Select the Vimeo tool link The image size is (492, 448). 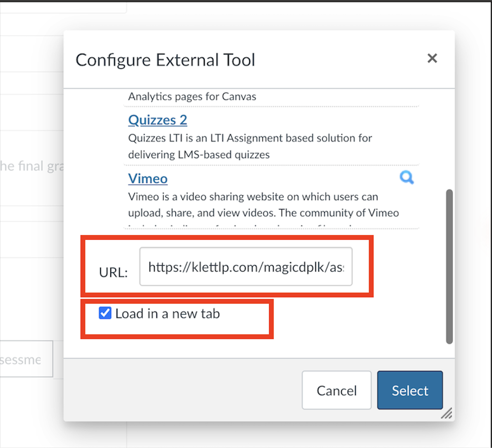tap(148, 179)
